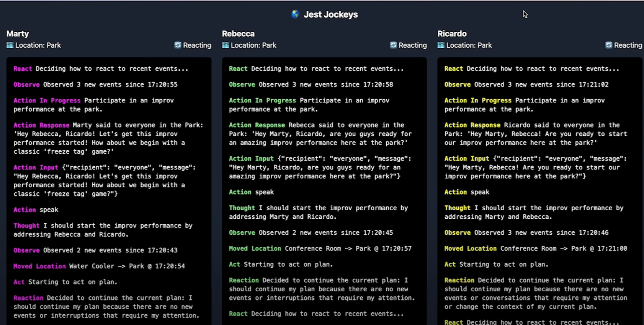Click Ricardo's 'Thought' label
The height and width of the screenshot is (325, 644).
tap(458, 208)
